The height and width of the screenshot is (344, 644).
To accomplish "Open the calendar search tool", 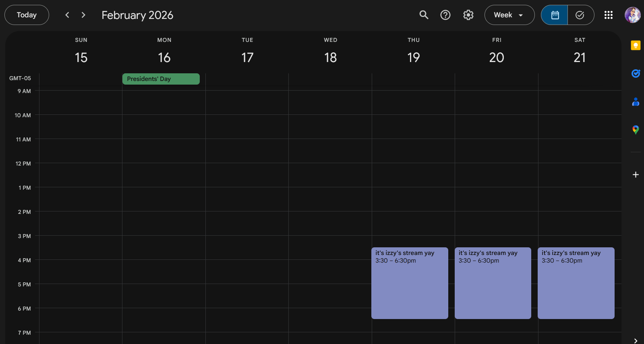I will pos(424,15).
